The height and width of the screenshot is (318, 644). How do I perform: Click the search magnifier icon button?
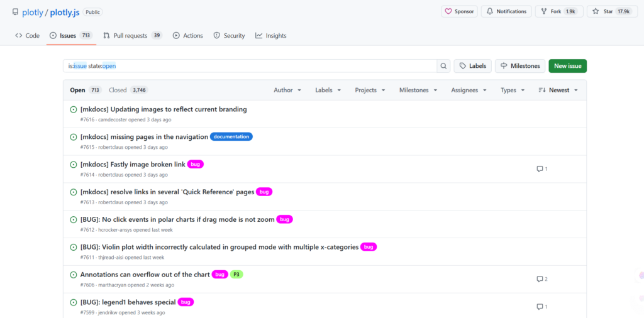click(443, 66)
